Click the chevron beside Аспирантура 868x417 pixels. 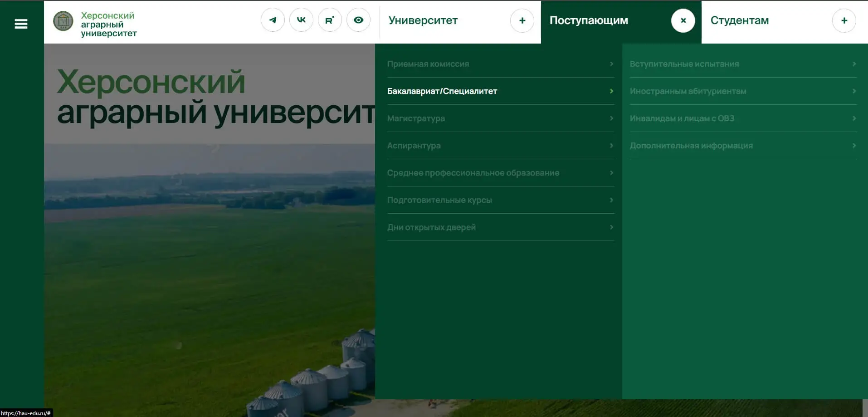611,146
